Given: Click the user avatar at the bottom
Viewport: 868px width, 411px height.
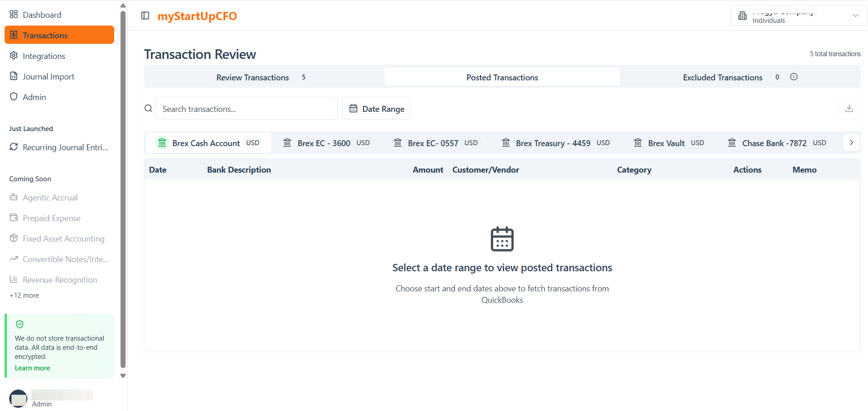Looking at the screenshot, I should pos(18,399).
